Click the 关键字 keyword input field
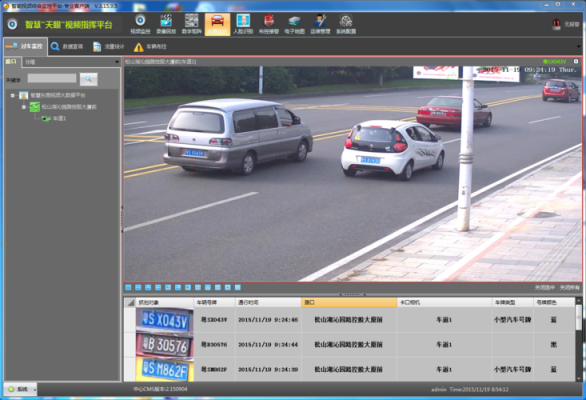Image resolution: width=586 pixels, height=400 pixels. point(52,78)
